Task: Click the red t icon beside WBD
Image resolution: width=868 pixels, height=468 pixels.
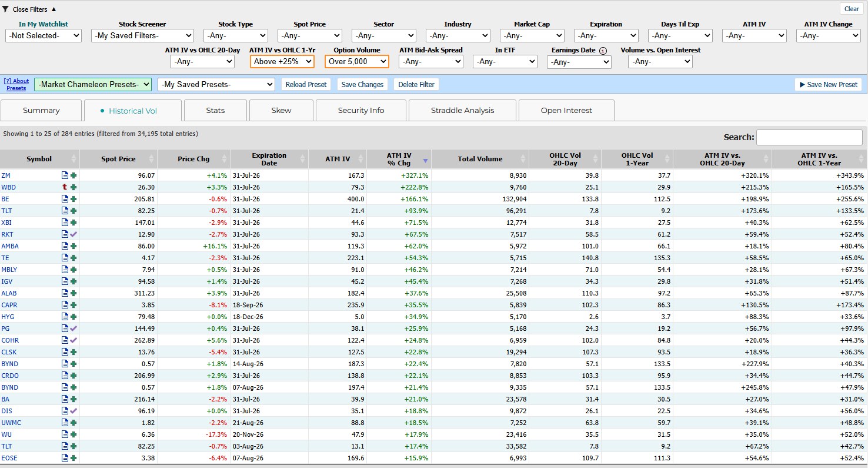Action: (x=65, y=187)
